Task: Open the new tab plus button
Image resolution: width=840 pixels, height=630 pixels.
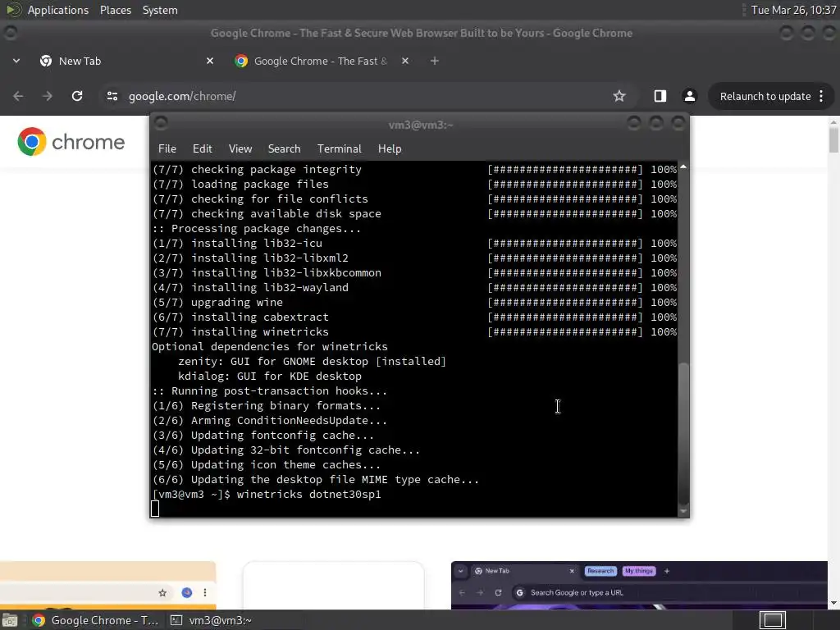Action: coord(435,61)
